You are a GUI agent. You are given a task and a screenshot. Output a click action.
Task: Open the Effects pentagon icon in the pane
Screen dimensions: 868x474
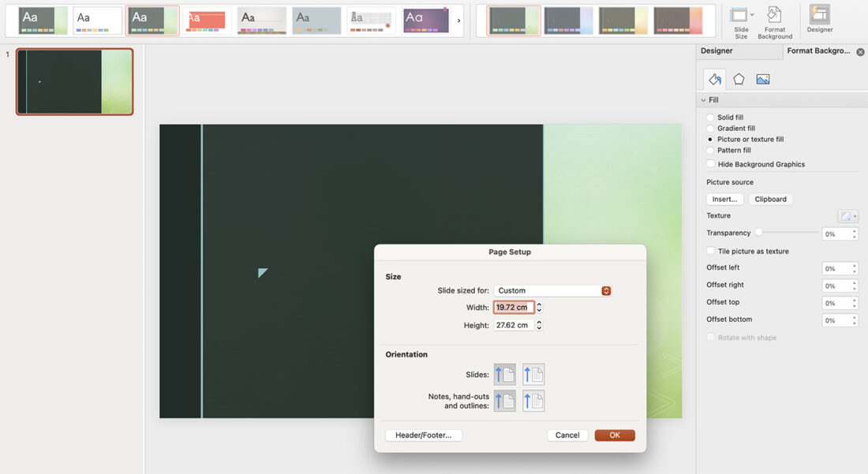pyautogui.click(x=738, y=79)
